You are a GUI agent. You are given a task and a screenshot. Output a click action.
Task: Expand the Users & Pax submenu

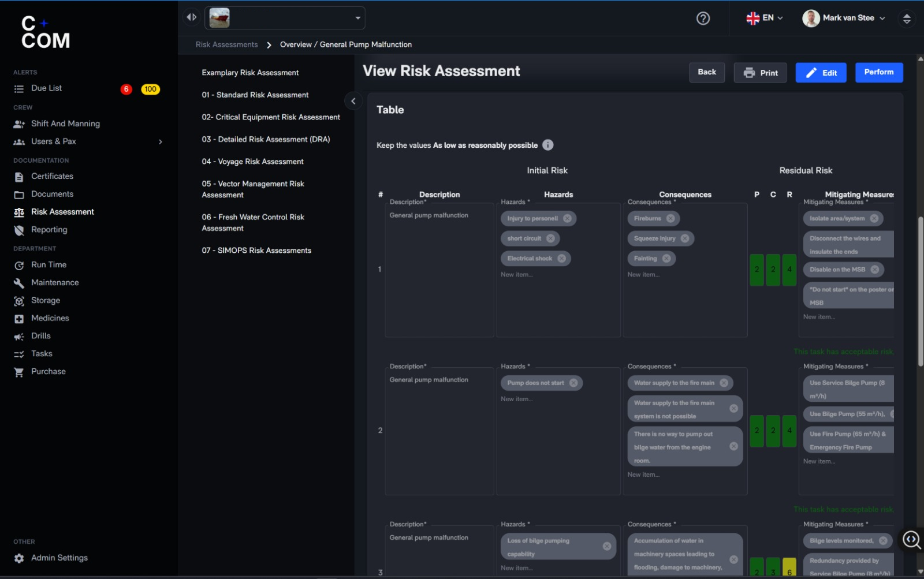pyautogui.click(x=161, y=141)
